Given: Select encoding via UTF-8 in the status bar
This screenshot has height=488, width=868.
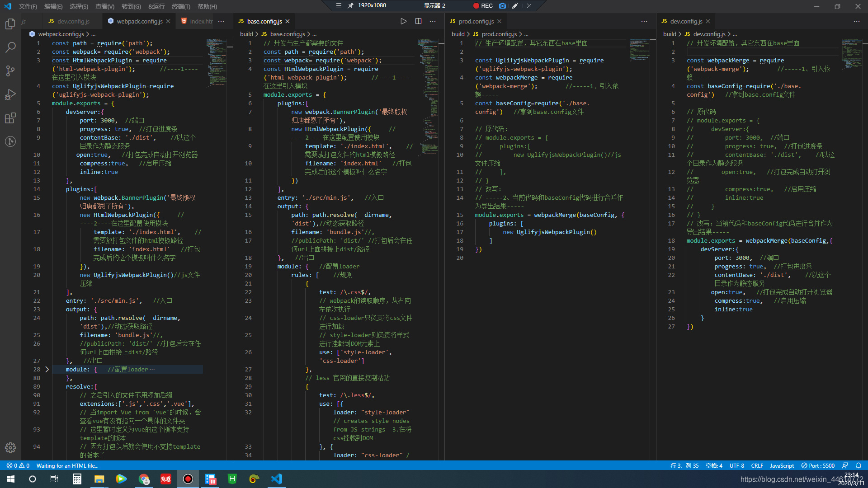Looking at the screenshot, I should point(737,465).
